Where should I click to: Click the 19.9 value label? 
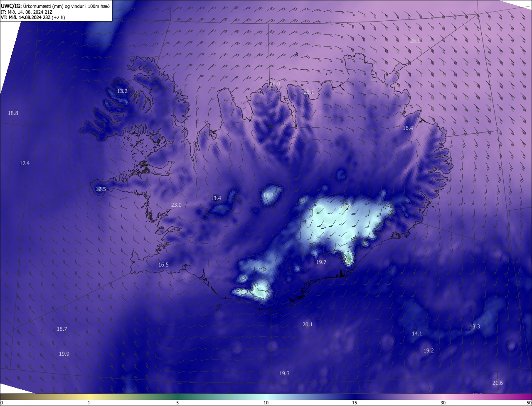[x=64, y=354]
